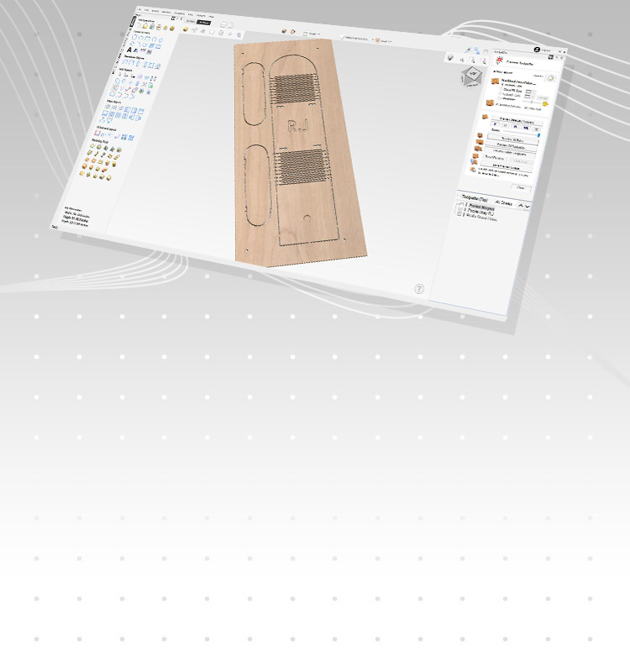Click the Save file disk icon
The height and width of the screenshot is (672, 630).
pos(152,27)
